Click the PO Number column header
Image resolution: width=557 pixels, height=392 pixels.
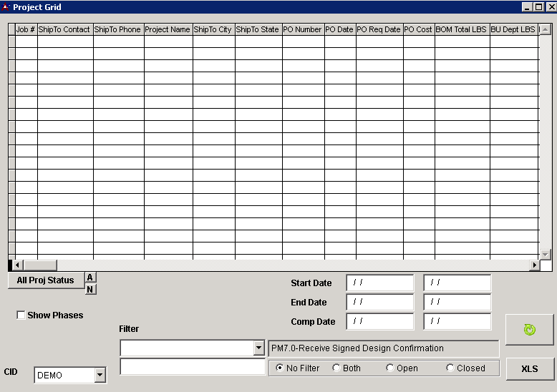pyautogui.click(x=303, y=29)
